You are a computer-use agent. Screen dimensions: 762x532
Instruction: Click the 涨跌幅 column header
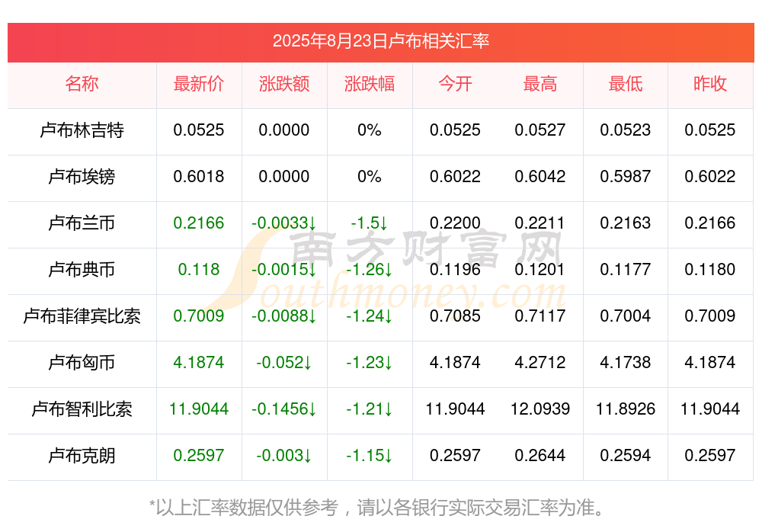[x=370, y=84]
